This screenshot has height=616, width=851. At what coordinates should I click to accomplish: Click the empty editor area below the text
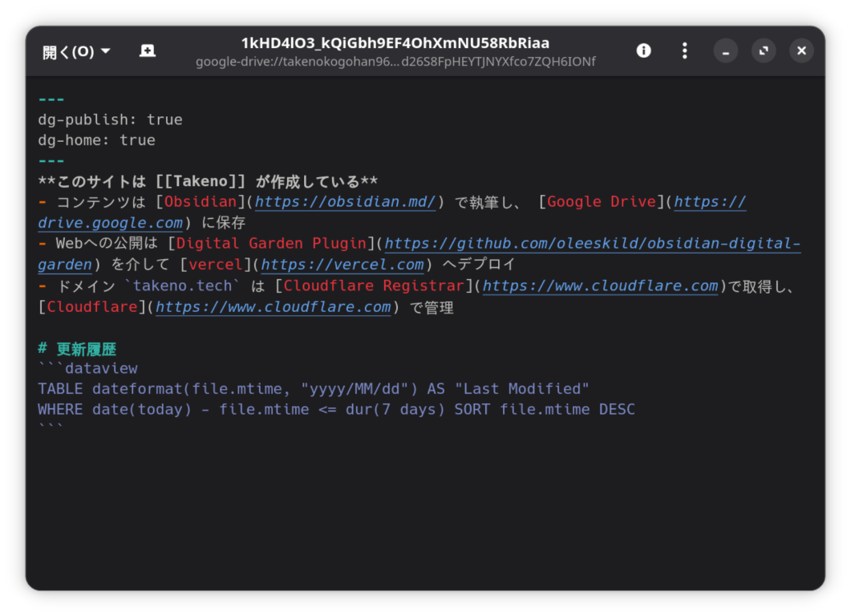point(401,505)
